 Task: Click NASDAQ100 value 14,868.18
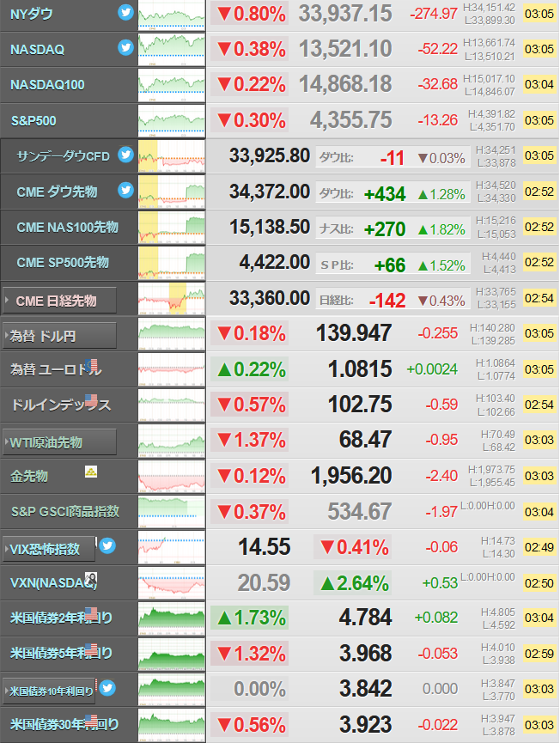coord(345,84)
